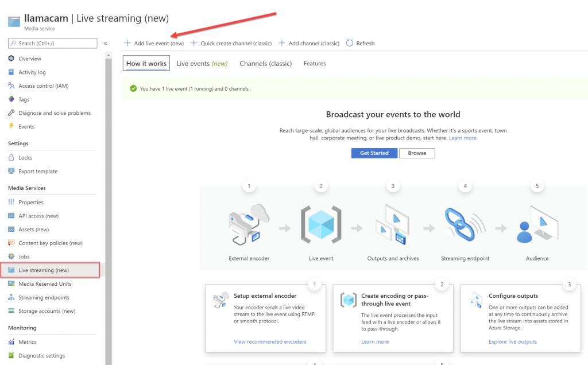
Task: Click the Diagnostic settings label
Action: pyautogui.click(x=41, y=356)
